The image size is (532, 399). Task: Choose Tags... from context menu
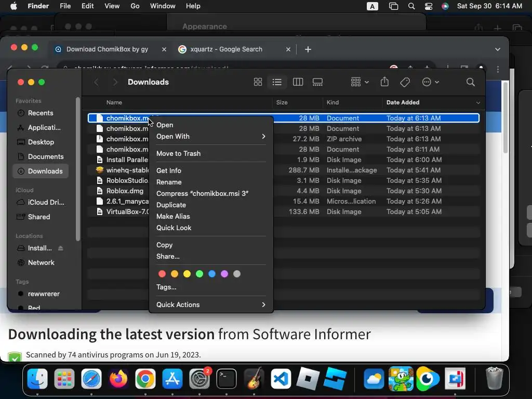[211, 287]
